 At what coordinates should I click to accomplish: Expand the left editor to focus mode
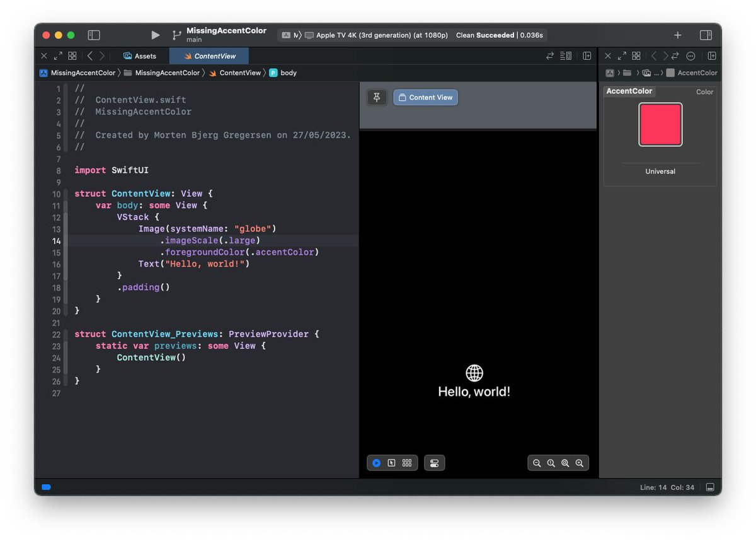click(58, 56)
